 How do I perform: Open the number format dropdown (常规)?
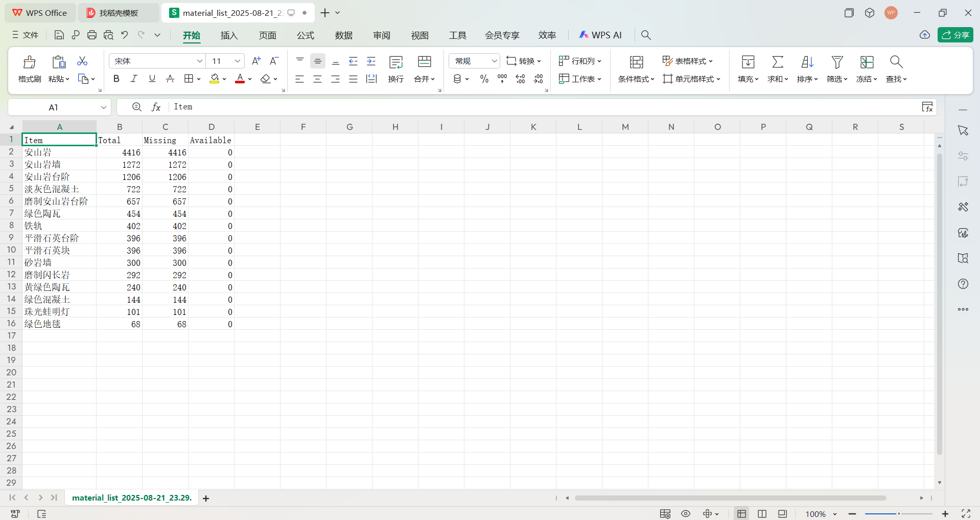(x=494, y=61)
